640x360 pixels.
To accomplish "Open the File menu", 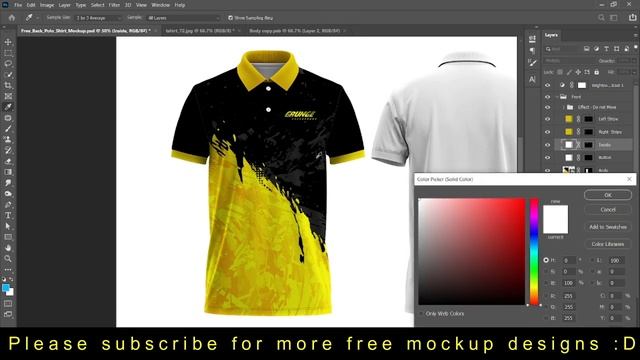I will pyautogui.click(x=18, y=5).
